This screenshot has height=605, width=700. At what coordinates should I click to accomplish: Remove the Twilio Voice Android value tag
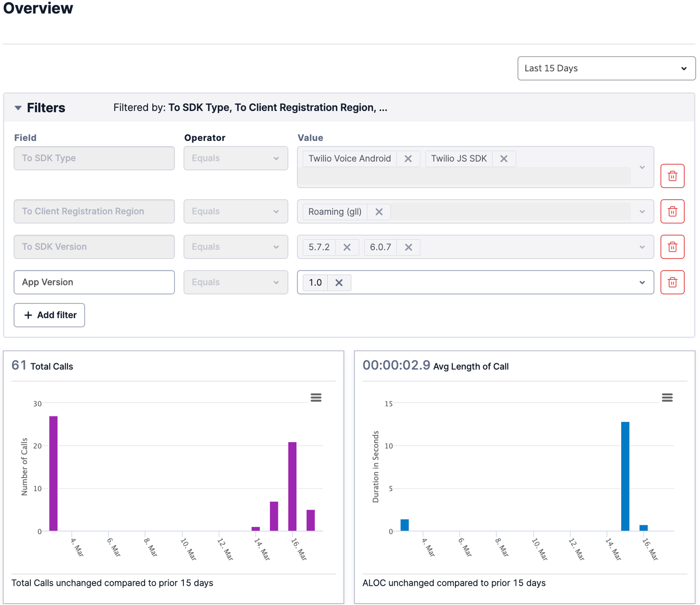pyautogui.click(x=408, y=158)
